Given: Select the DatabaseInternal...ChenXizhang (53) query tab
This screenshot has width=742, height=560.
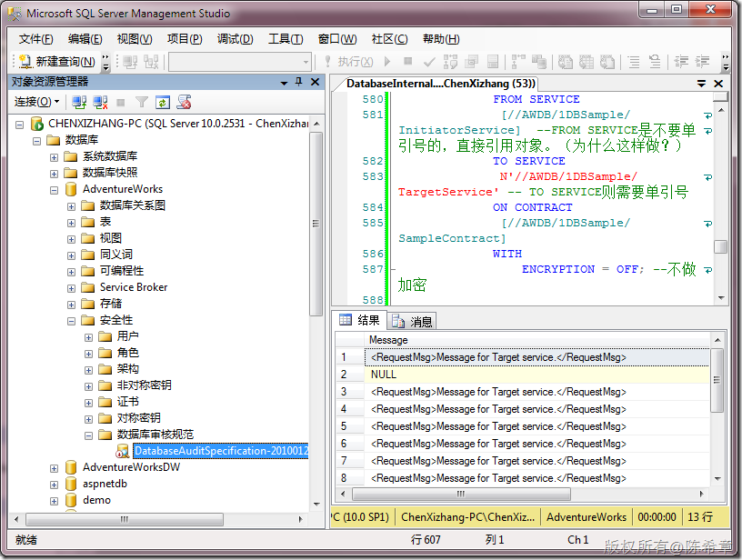Looking at the screenshot, I should 440,84.
